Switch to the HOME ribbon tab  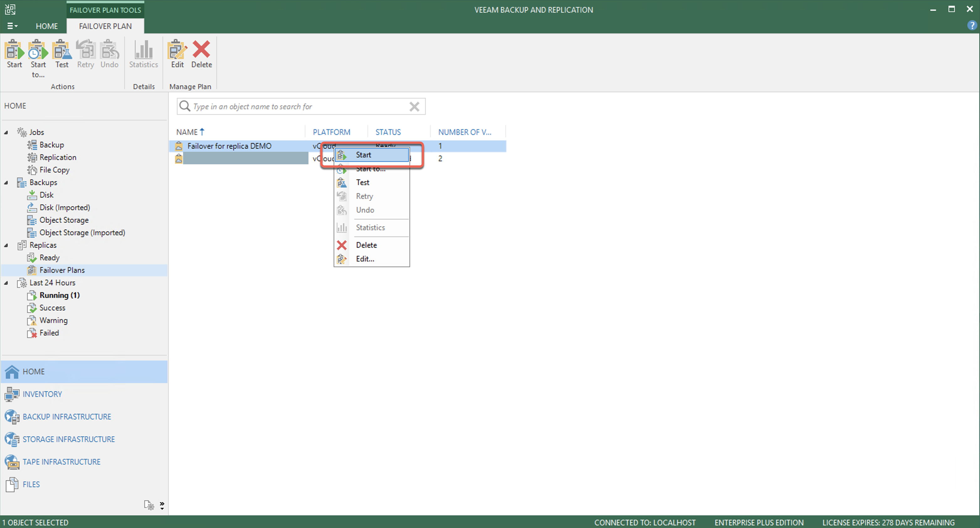[47, 26]
